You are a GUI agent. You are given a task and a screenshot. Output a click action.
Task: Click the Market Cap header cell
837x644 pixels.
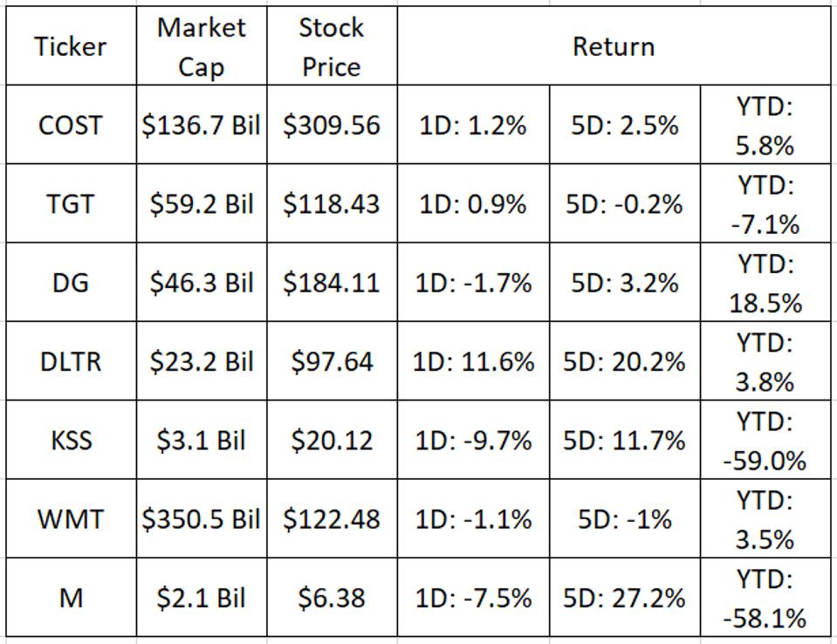[201, 47]
